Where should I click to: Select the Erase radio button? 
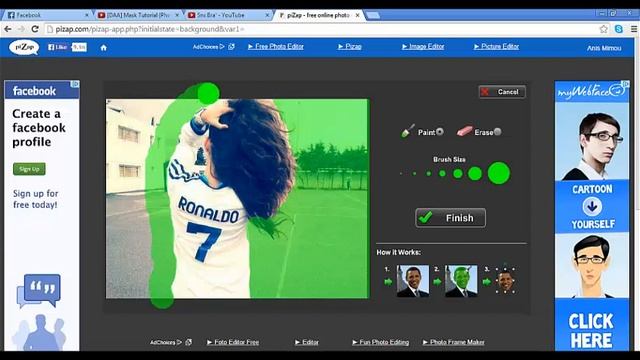[497, 131]
